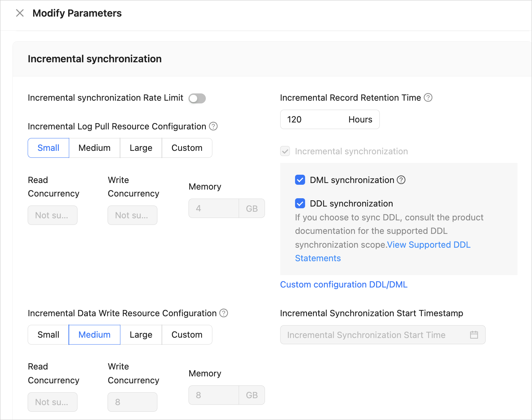532x420 pixels.
Task: Click help icon next to Log Pull Resource Configuration
Action: pos(213,126)
